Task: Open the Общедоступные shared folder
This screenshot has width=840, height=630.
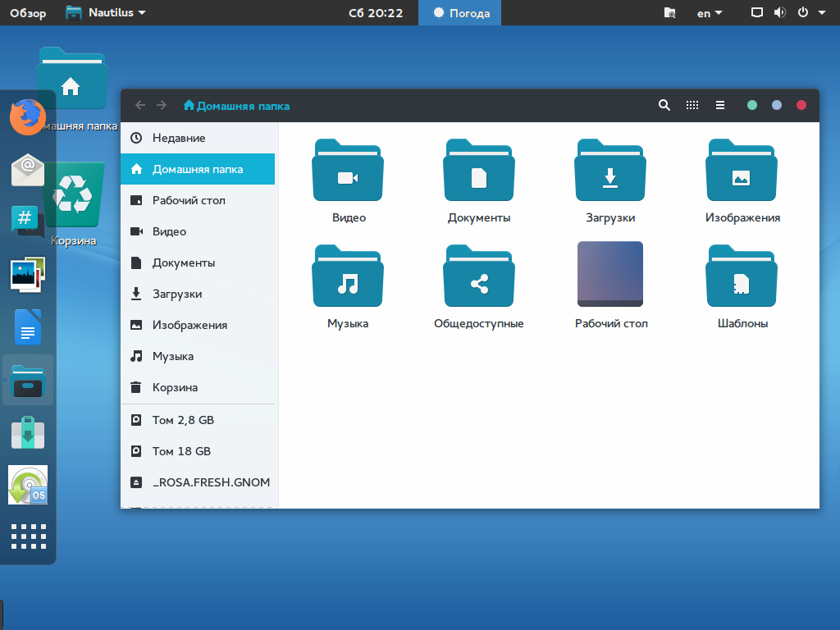Action: [x=479, y=276]
